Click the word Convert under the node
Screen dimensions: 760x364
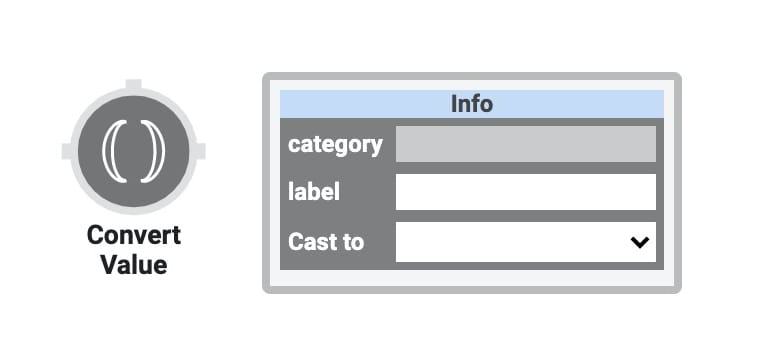click(134, 235)
